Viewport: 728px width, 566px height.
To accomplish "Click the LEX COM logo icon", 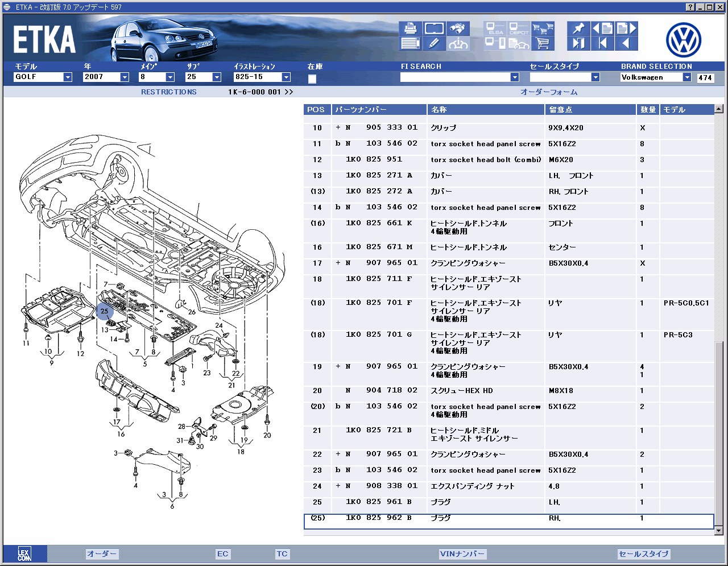I will tap(24, 554).
